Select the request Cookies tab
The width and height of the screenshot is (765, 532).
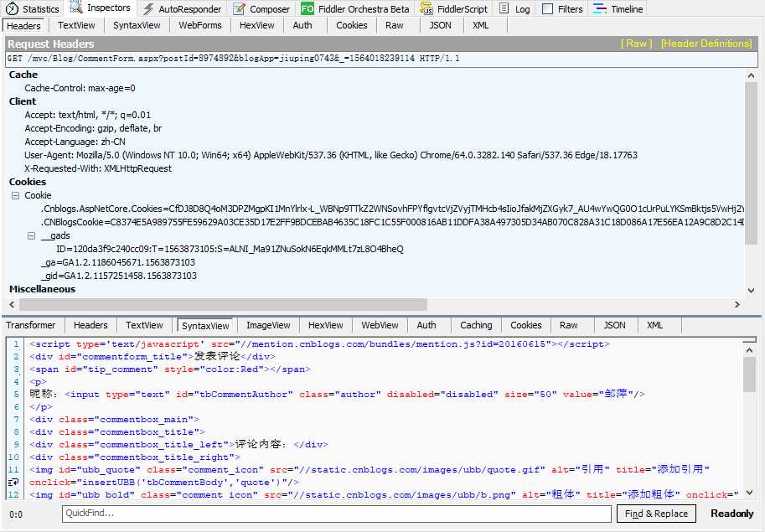click(352, 25)
